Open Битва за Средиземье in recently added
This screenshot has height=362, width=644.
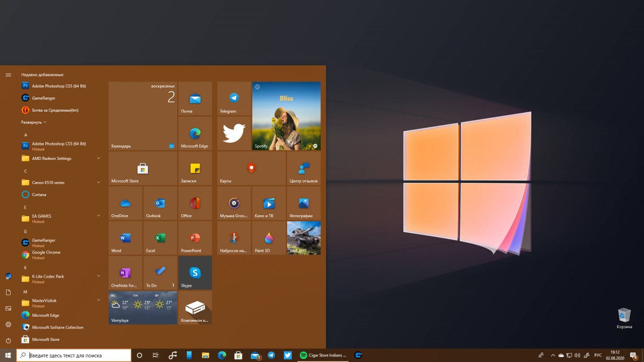(x=60, y=110)
